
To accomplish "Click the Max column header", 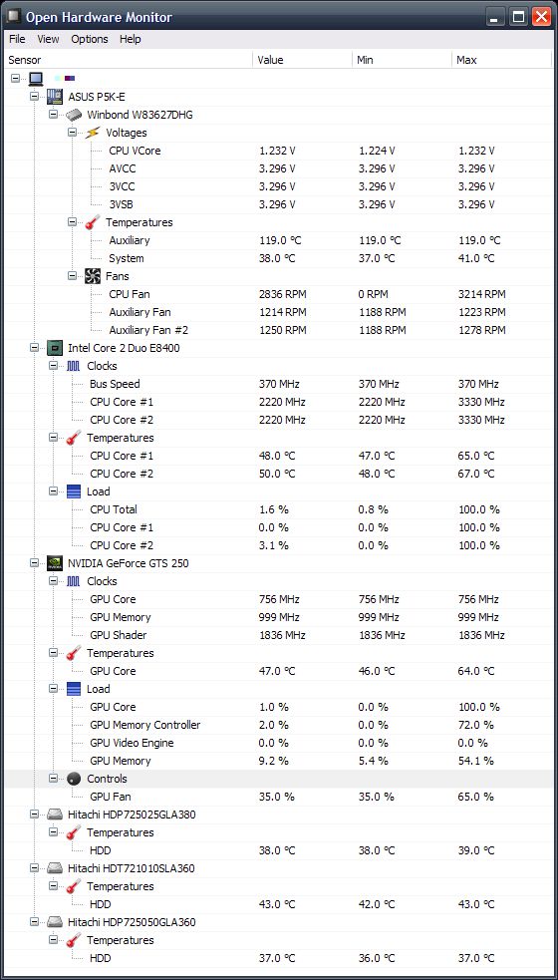I will (x=501, y=60).
